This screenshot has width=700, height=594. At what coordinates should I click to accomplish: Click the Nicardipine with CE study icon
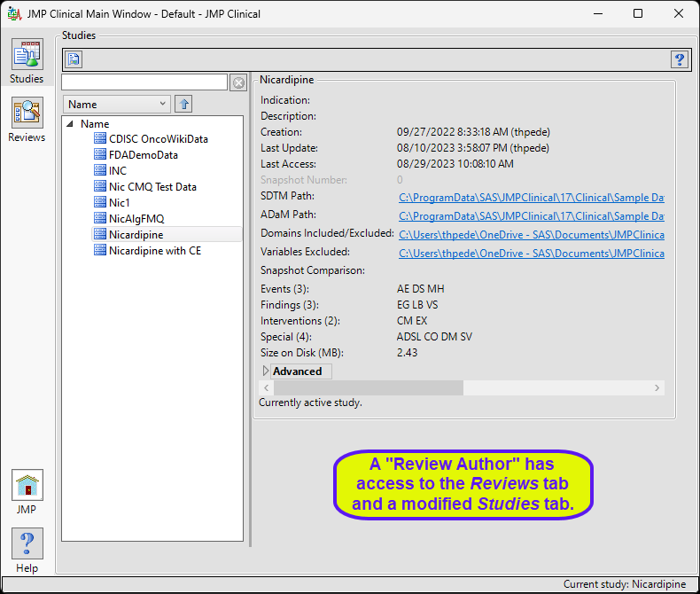pyautogui.click(x=100, y=250)
